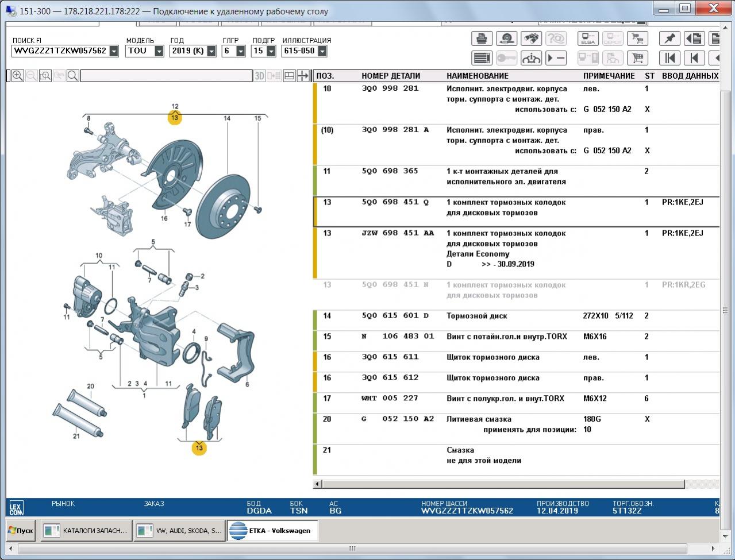Click the vehicle info icon
Screen dimensions: 735x560
531,58
